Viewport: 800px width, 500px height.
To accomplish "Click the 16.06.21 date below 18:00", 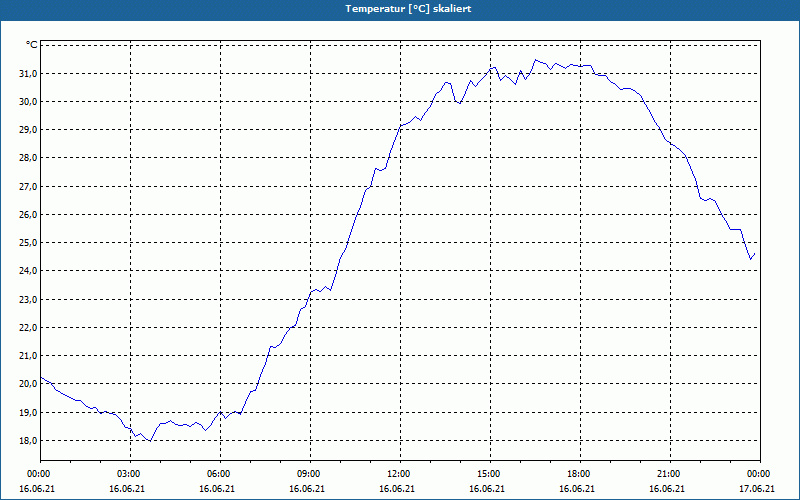I will (x=577, y=489).
